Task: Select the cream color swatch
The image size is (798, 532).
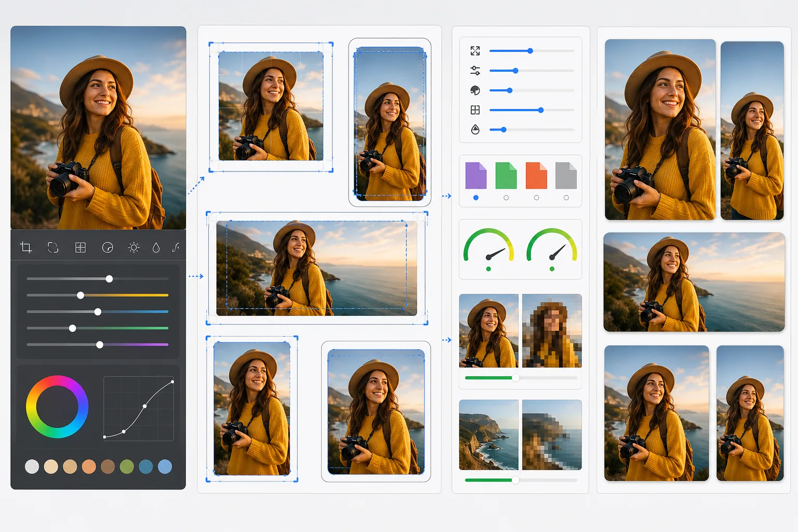Action: point(51,467)
